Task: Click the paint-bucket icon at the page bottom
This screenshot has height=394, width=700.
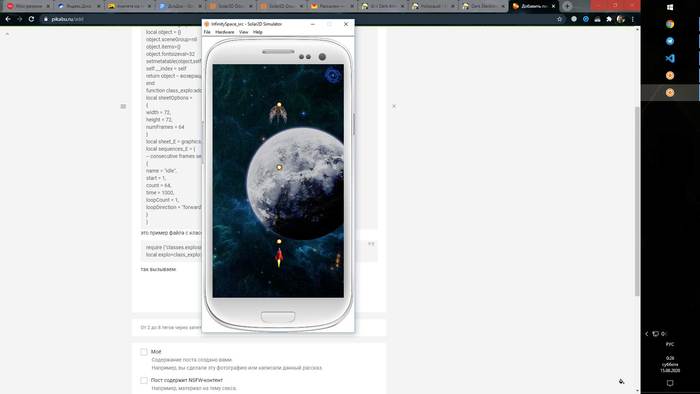Action: point(621,381)
